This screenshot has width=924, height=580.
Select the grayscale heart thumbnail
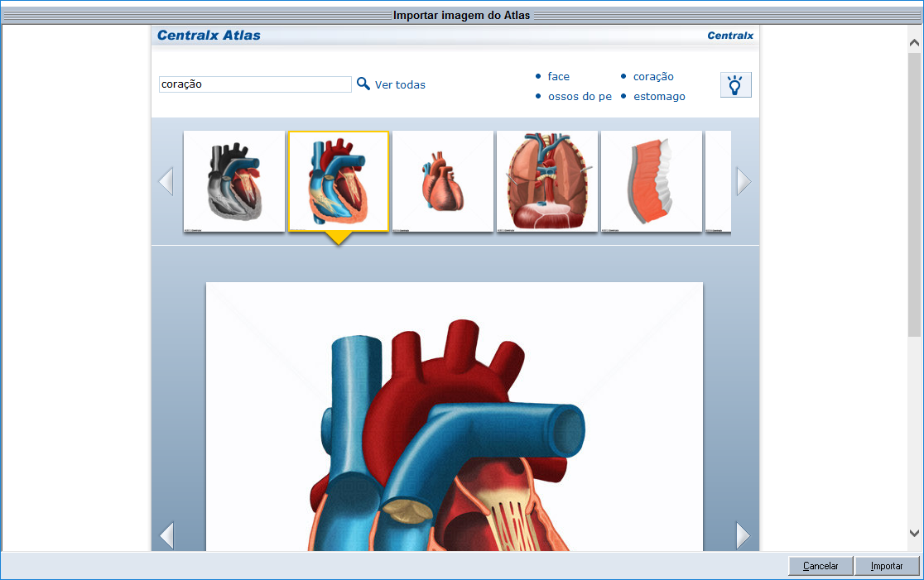pyautogui.click(x=234, y=181)
